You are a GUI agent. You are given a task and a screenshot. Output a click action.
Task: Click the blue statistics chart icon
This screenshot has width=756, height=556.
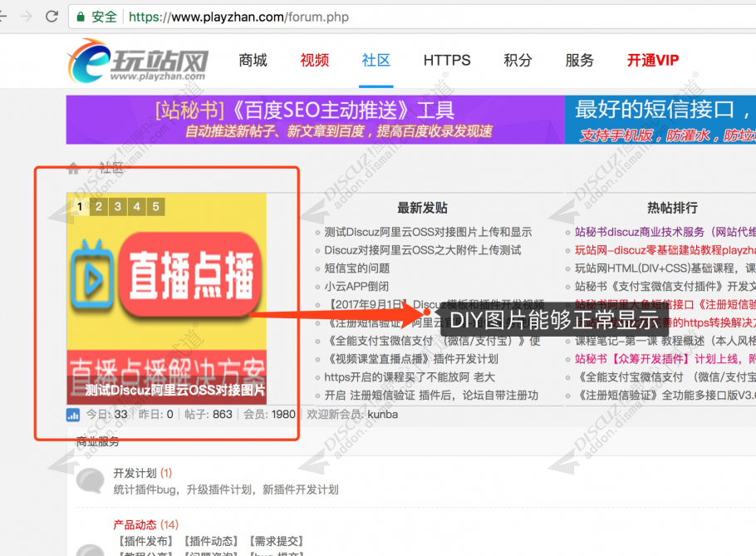73,415
